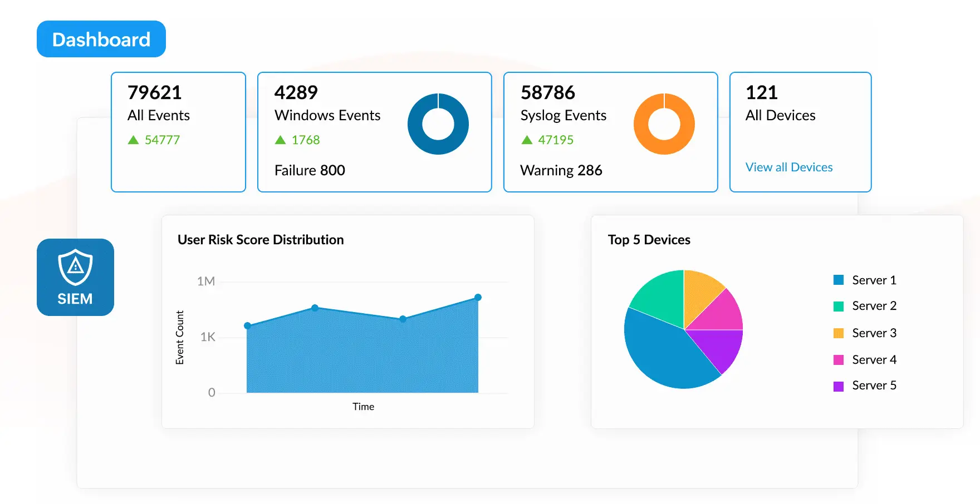Click the 1M axis label

tap(206, 281)
